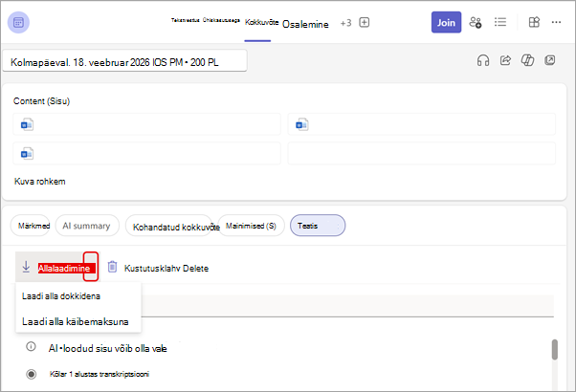Click the share recap icon
The image size is (576, 392).
[505, 60]
